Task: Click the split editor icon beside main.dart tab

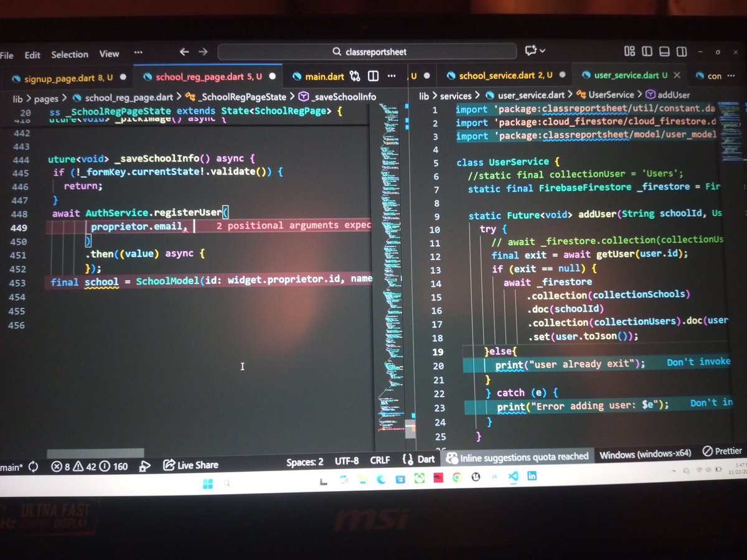Action: [x=373, y=76]
